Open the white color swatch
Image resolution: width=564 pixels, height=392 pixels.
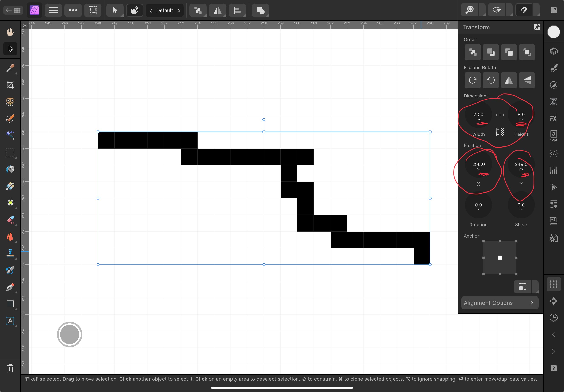pos(554,32)
